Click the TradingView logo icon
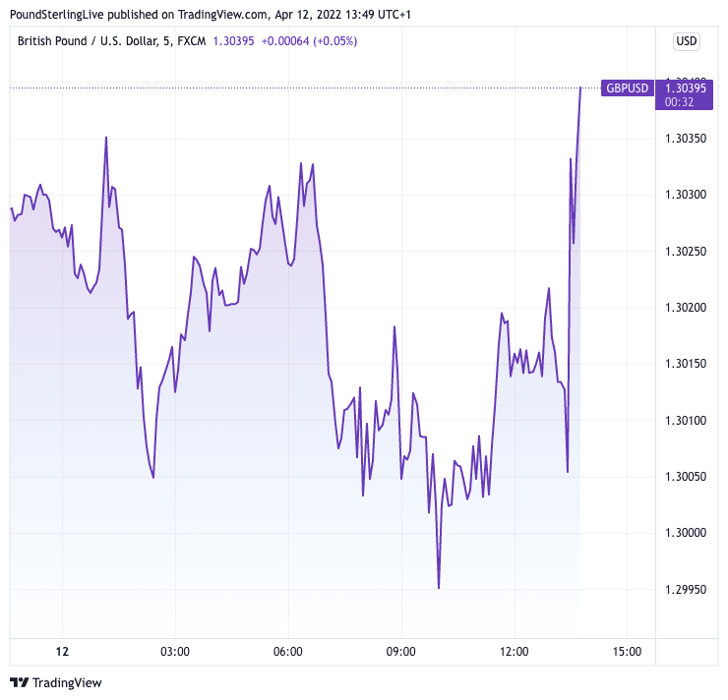728x700 pixels. (x=19, y=682)
